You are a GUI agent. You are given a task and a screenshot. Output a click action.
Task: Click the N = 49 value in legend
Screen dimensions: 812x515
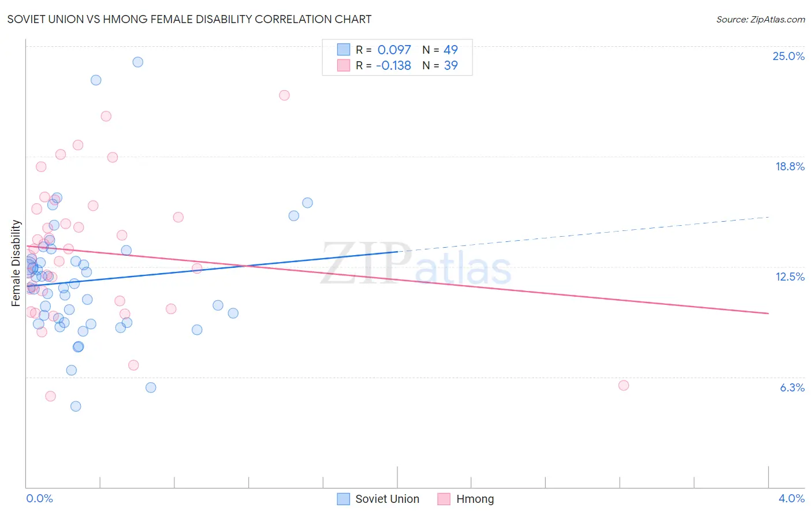(x=440, y=50)
